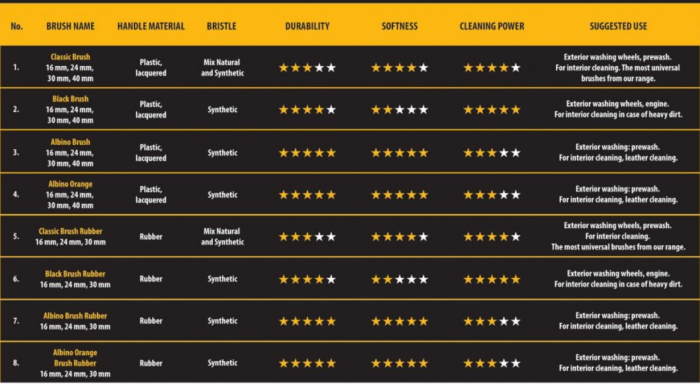Click the SUGGESTED USE column header
The width and height of the screenshot is (700, 384).
pos(618,26)
